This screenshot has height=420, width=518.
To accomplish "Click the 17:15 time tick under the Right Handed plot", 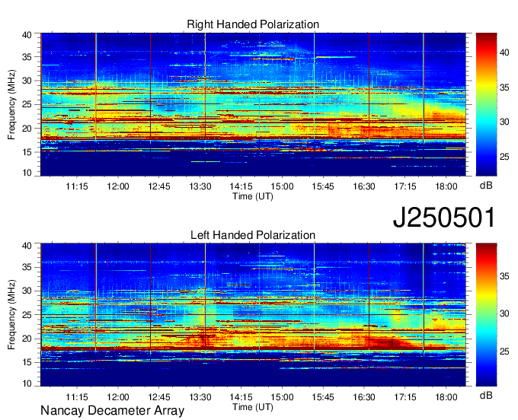I will click(405, 186).
